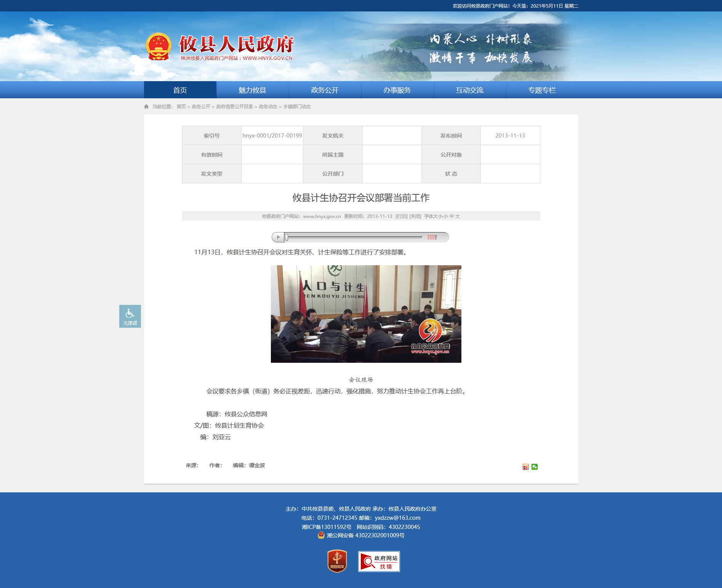Share the article to Sina Weibo
This screenshot has height=588, width=722.
point(525,467)
